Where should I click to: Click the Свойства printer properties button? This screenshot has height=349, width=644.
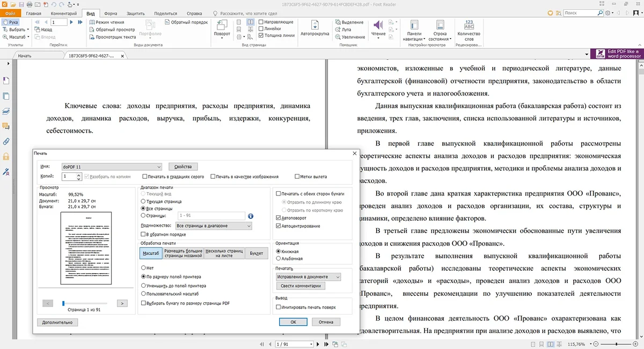tap(183, 166)
